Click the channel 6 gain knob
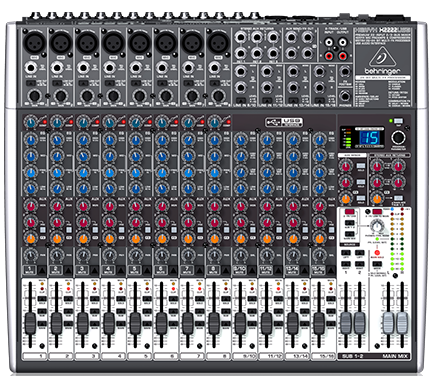The height and width of the screenshot is (376, 433). [x=166, y=96]
